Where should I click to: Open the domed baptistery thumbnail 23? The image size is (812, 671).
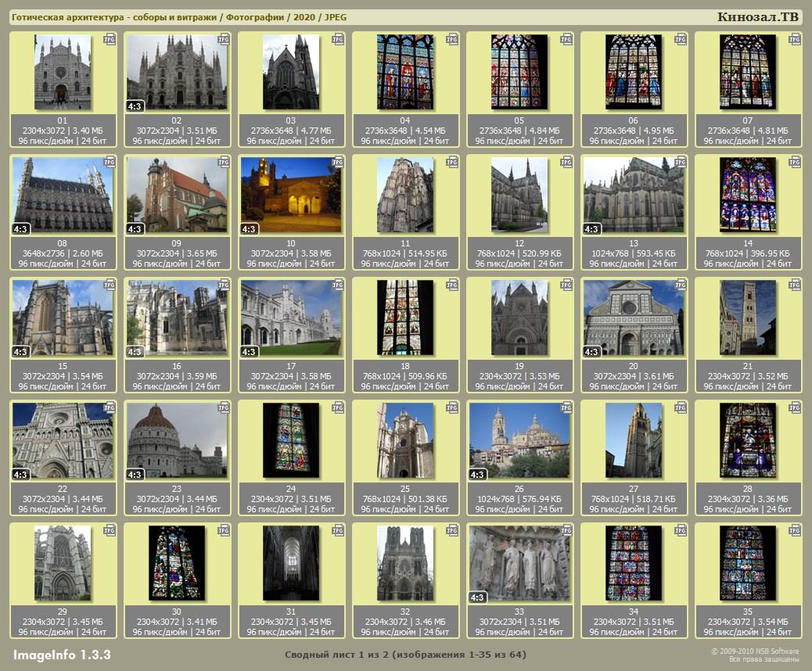[x=177, y=440]
